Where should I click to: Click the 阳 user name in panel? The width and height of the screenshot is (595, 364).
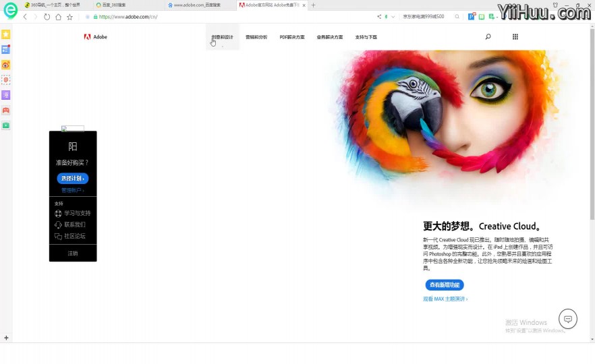73,146
